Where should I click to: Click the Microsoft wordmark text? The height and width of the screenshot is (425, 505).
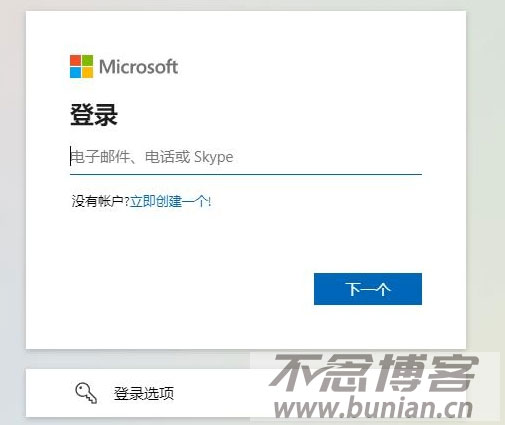pos(138,67)
